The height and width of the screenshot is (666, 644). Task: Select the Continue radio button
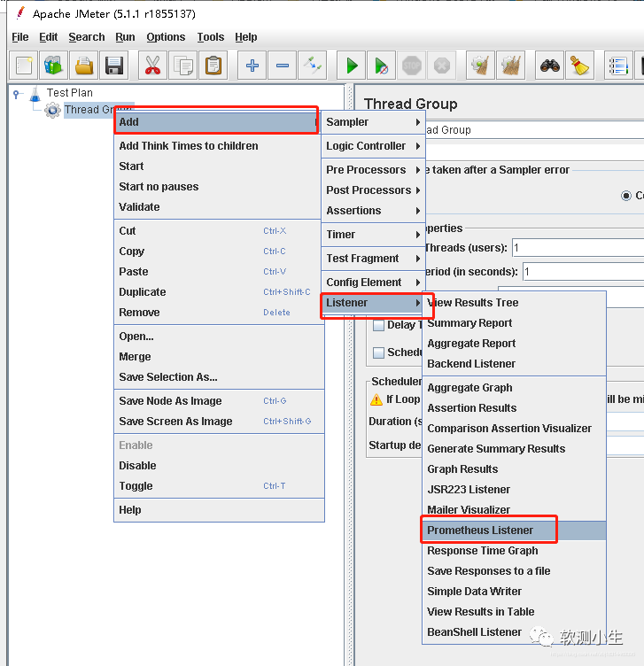pos(625,196)
